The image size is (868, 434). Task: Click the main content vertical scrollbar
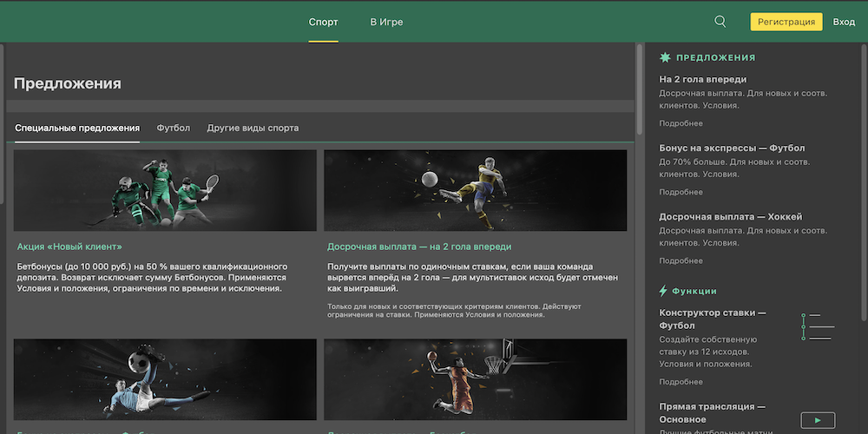pos(641,87)
